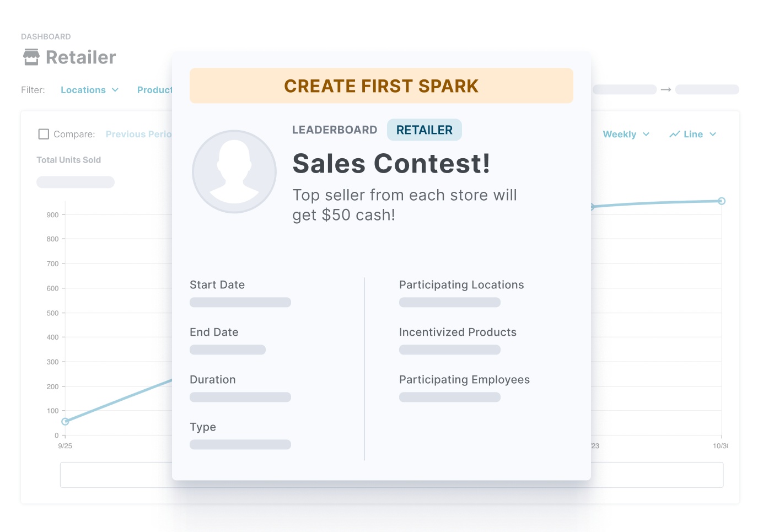
Task: Click the chart endpoint marker near 10/30
Action: coord(722,201)
